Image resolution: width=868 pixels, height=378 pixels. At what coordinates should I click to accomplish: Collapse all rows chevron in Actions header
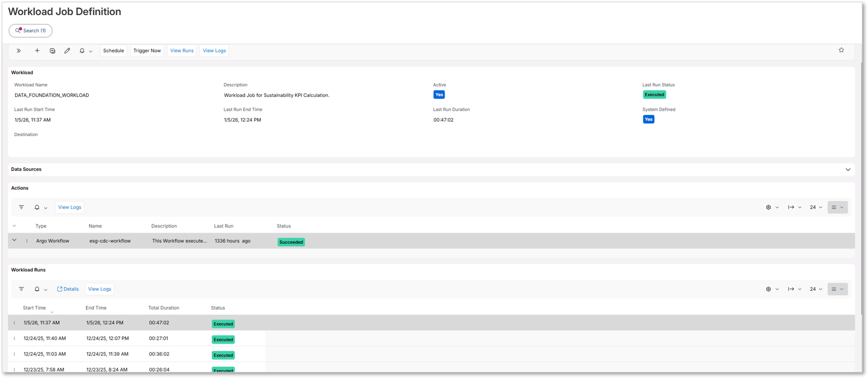[15, 226]
